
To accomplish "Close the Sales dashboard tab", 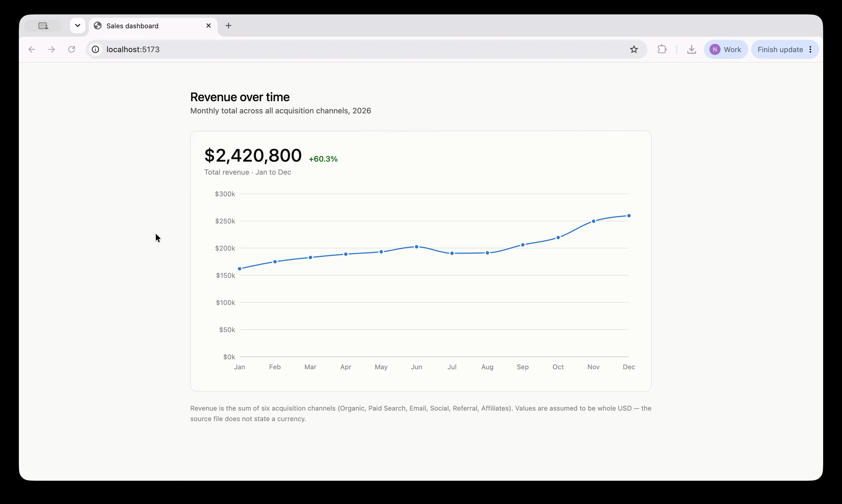I will tap(209, 26).
